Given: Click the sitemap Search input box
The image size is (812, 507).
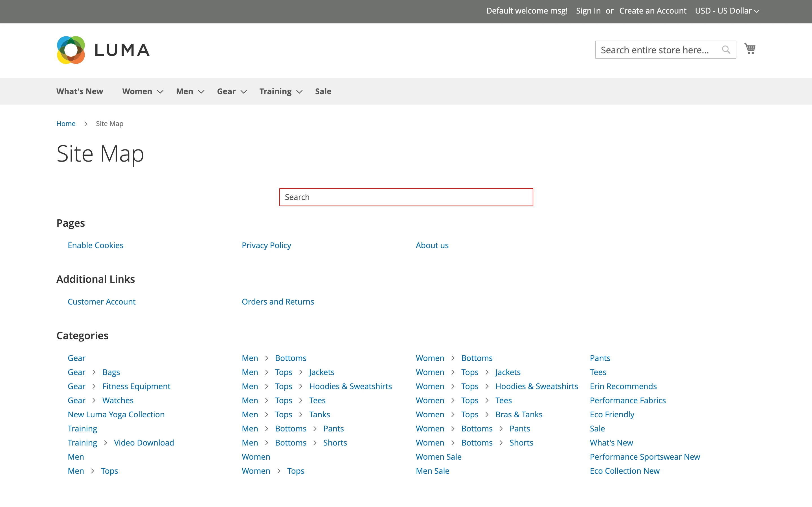Looking at the screenshot, I should pyautogui.click(x=406, y=197).
